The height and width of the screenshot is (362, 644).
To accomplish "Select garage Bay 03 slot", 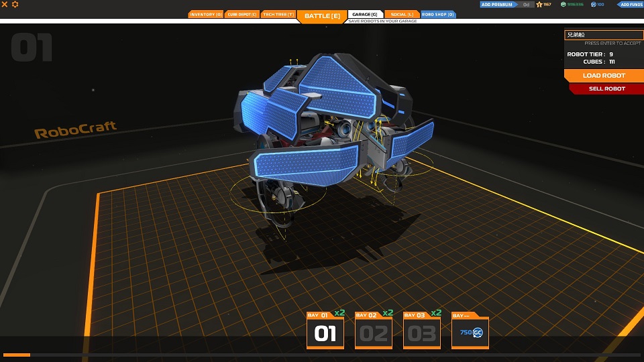I will point(422,330).
